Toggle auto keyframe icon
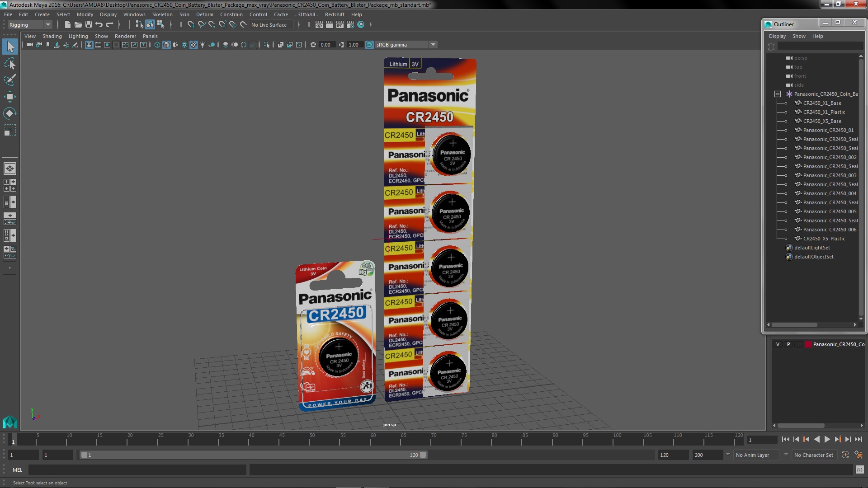The width and height of the screenshot is (868, 488). point(845,455)
